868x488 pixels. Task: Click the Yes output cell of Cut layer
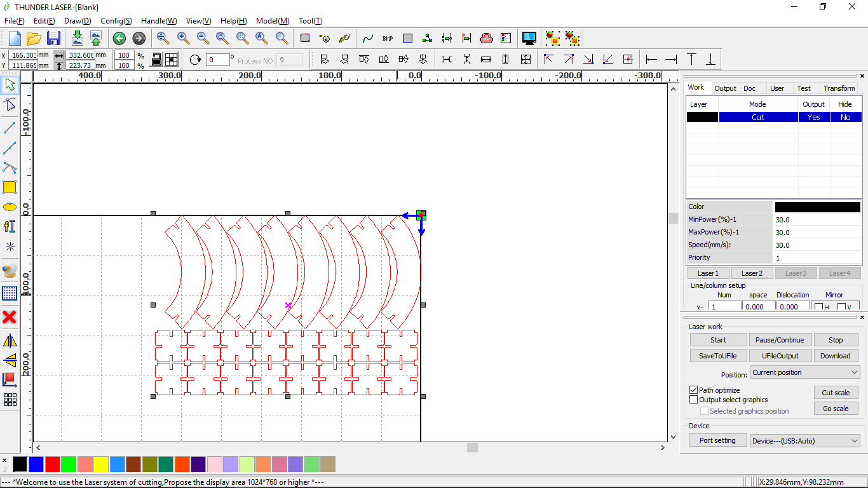coord(813,118)
